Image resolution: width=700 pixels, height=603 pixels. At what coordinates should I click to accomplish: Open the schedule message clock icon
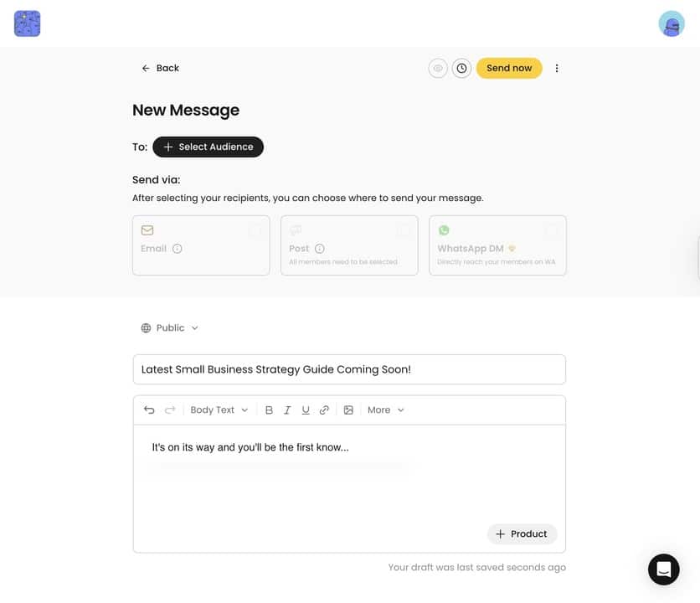461,68
